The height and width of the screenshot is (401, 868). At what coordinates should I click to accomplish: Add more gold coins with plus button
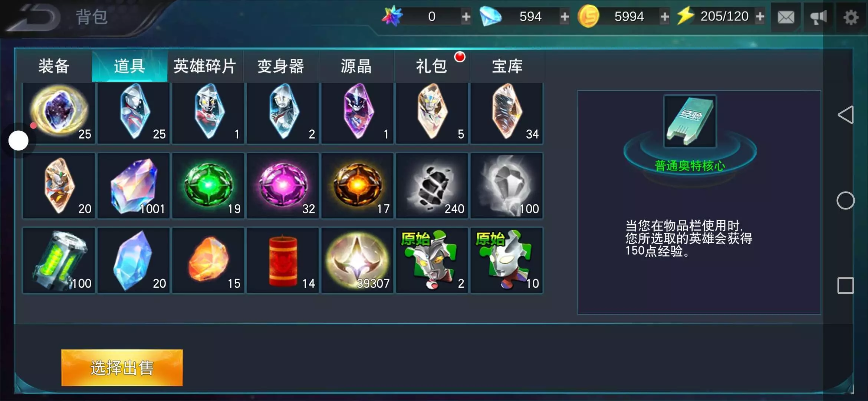click(x=665, y=17)
